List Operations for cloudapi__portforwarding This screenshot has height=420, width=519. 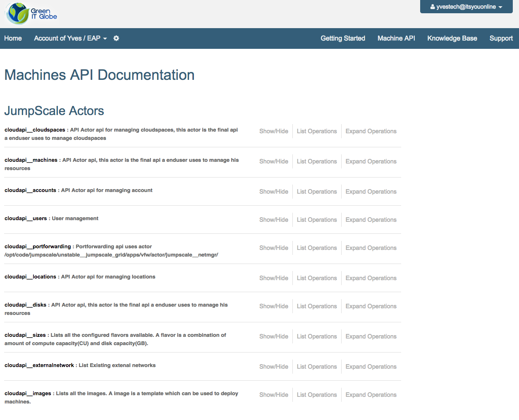pyautogui.click(x=316, y=248)
